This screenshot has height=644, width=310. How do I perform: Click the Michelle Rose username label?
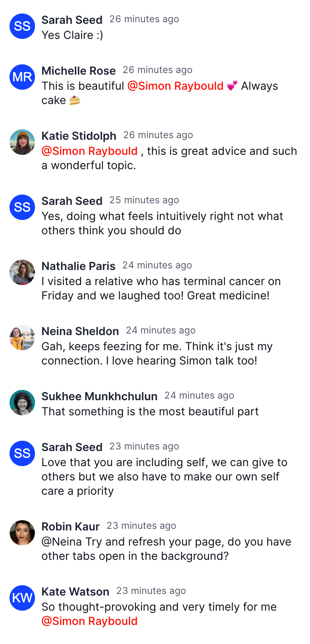pyautogui.click(x=79, y=71)
